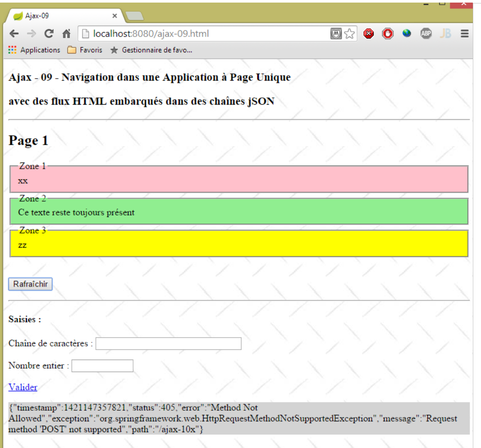Reload the page with the refresh icon

tap(49, 33)
